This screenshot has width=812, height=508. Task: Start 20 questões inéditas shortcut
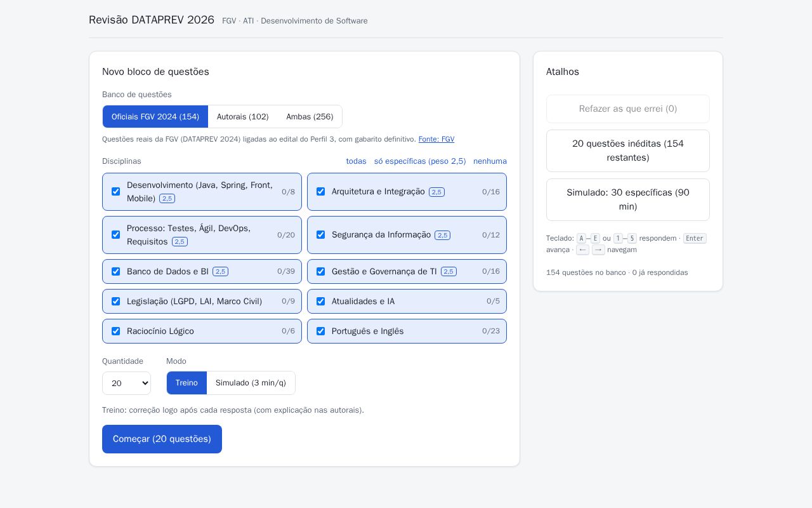coord(628,150)
